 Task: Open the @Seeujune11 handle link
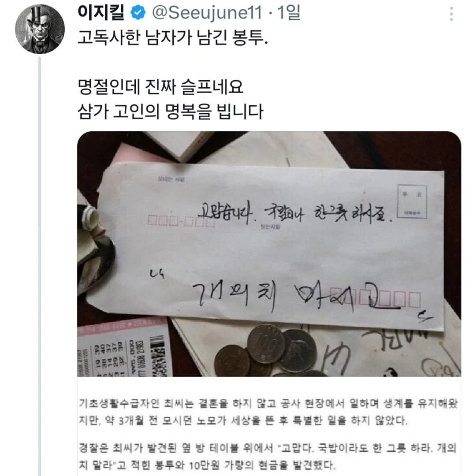pyautogui.click(x=207, y=13)
